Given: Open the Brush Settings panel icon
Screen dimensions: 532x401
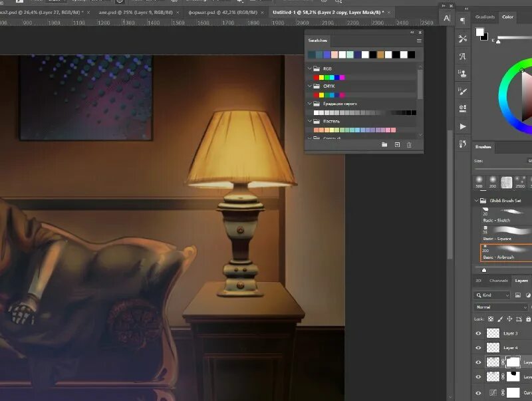Looking at the screenshot, I should (462, 91).
